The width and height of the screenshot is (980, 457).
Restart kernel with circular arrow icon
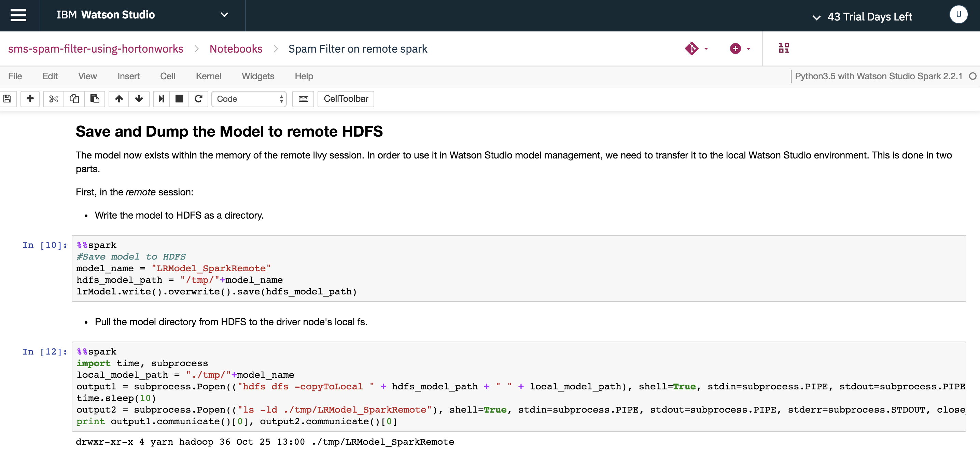(x=198, y=99)
